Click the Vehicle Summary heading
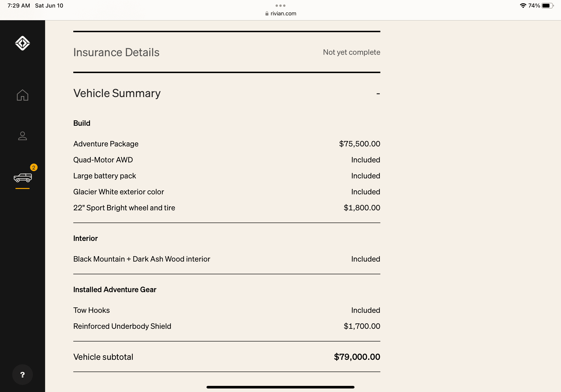 (x=117, y=93)
